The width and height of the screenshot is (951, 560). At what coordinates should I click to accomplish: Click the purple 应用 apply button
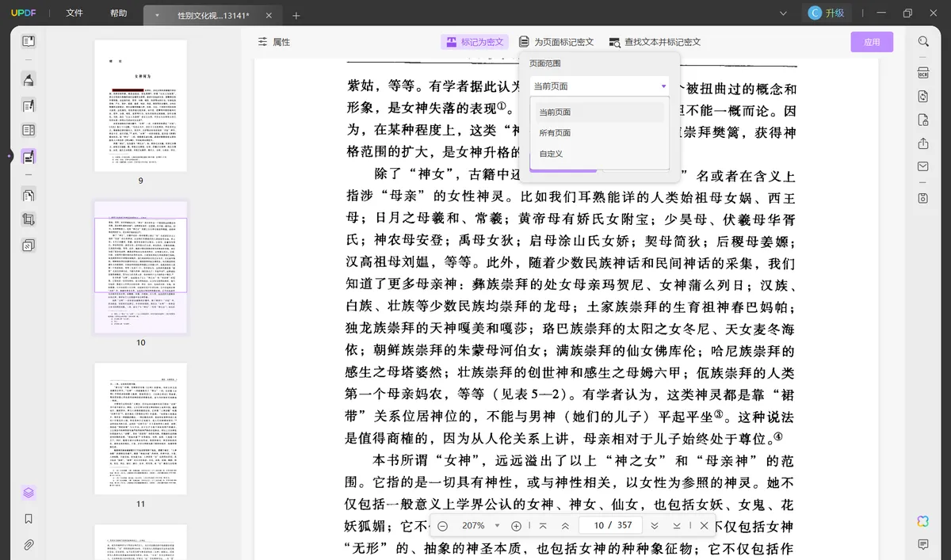coord(872,42)
